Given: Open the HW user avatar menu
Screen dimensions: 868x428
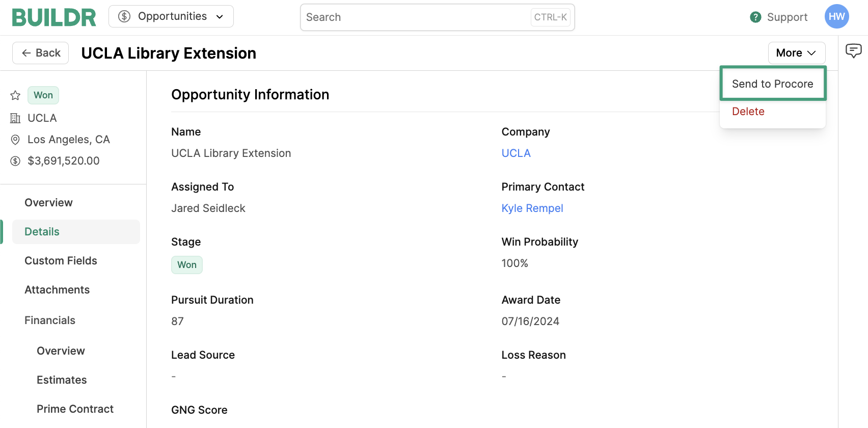Looking at the screenshot, I should (836, 16).
